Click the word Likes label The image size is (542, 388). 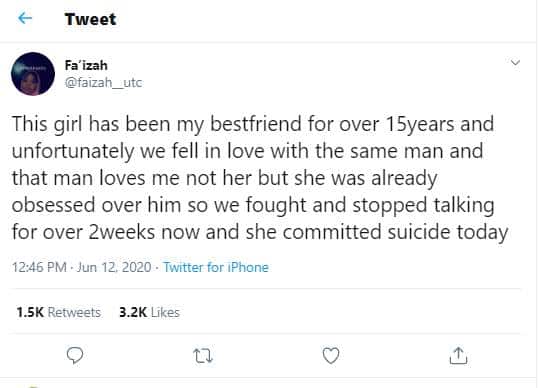tap(165, 312)
